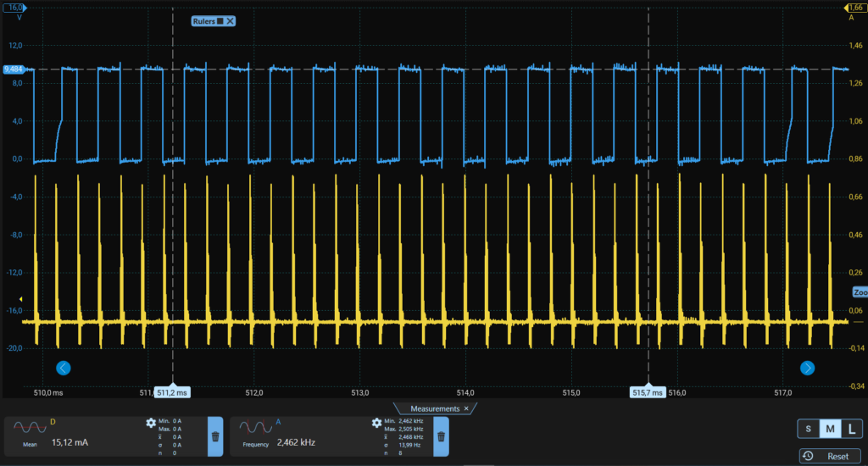Select the L size option
Viewport: 868px width, 466px height.
coord(851,429)
